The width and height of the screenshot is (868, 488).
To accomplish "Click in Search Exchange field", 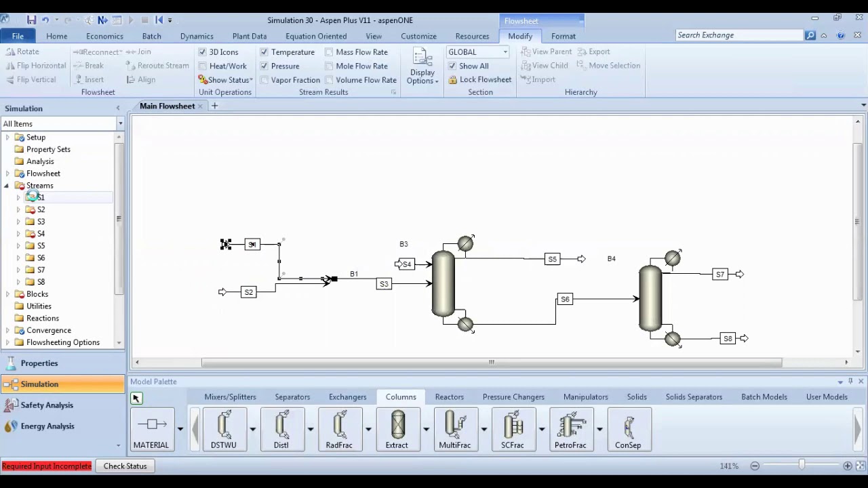I will pos(739,35).
